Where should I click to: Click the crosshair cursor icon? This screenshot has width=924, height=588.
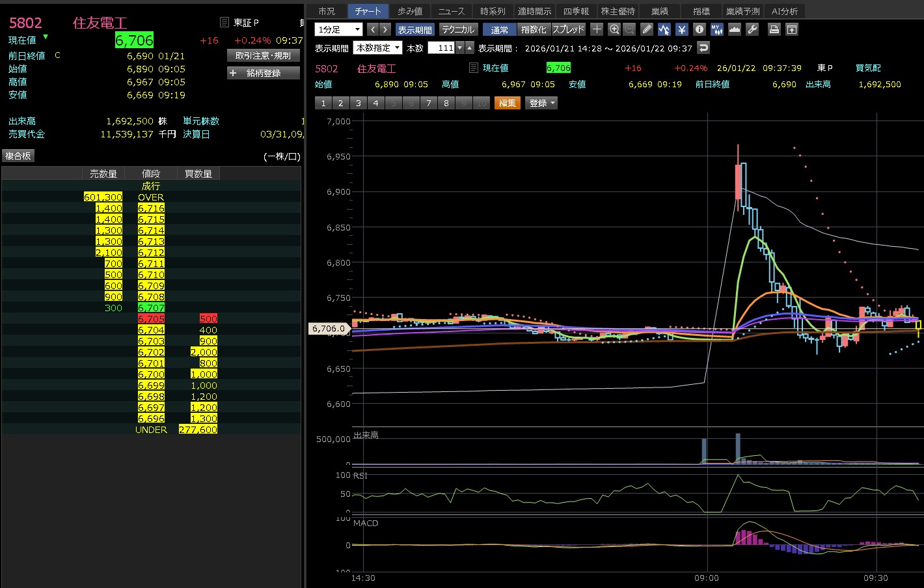click(x=597, y=29)
